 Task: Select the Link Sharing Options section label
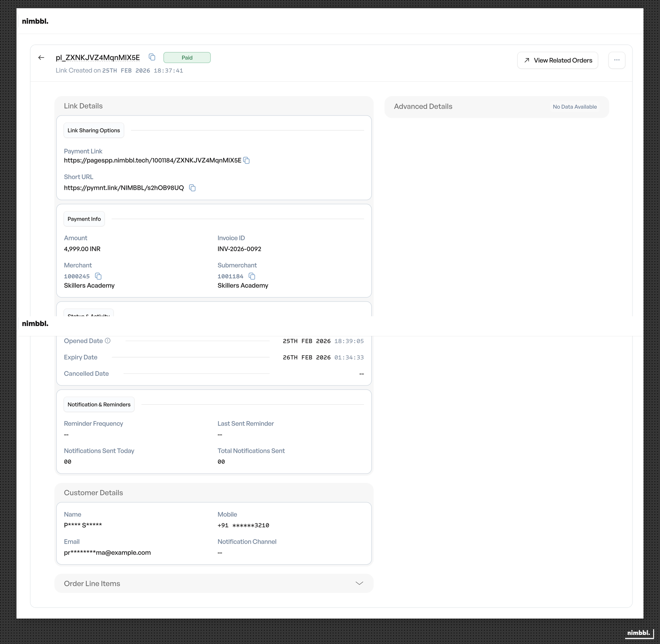tap(93, 130)
